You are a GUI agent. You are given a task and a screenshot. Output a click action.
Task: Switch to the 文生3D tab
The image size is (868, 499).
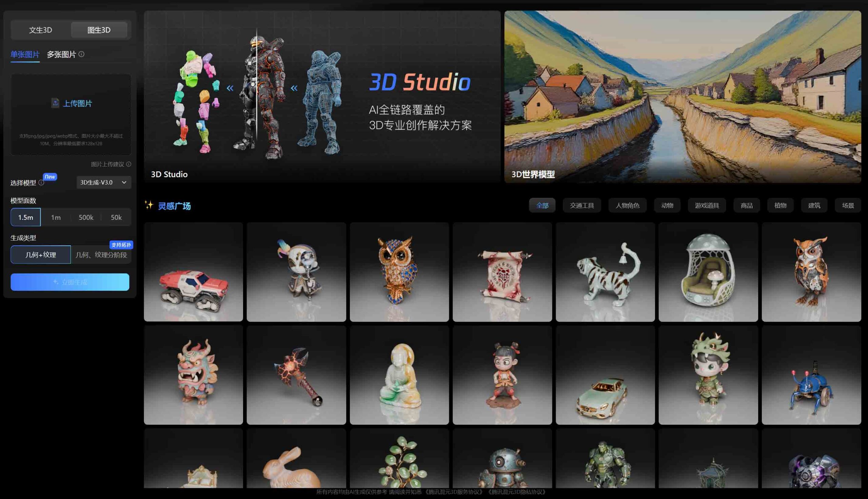coord(41,30)
